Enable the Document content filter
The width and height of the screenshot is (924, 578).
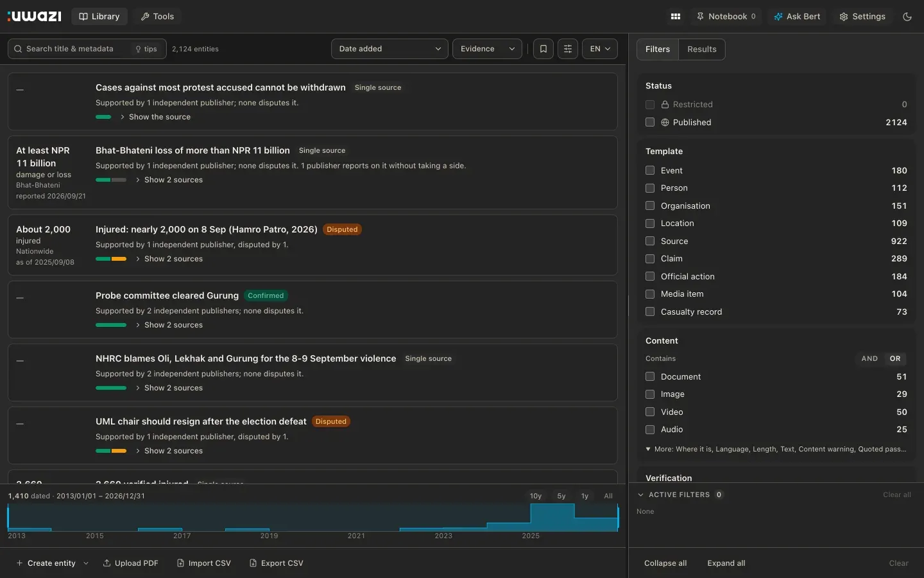650,376
